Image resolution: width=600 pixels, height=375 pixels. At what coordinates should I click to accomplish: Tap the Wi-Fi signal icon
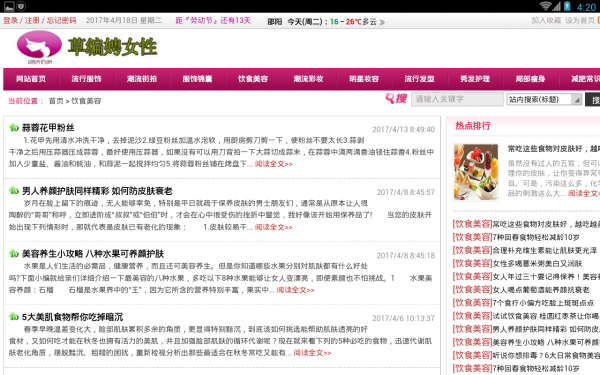point(545,6)
